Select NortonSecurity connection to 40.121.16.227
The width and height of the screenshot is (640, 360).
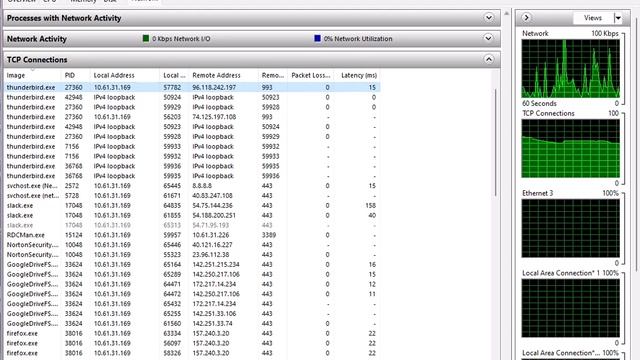click(192, 245)
